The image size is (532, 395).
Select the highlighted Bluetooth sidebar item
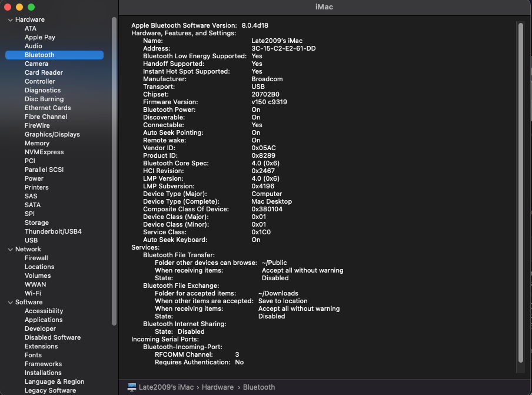pyautogui.click(x=54, y=55)
